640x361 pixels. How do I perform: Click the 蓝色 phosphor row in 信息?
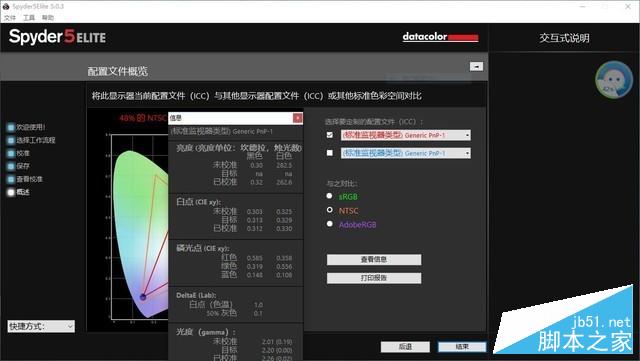pos(257,275)
